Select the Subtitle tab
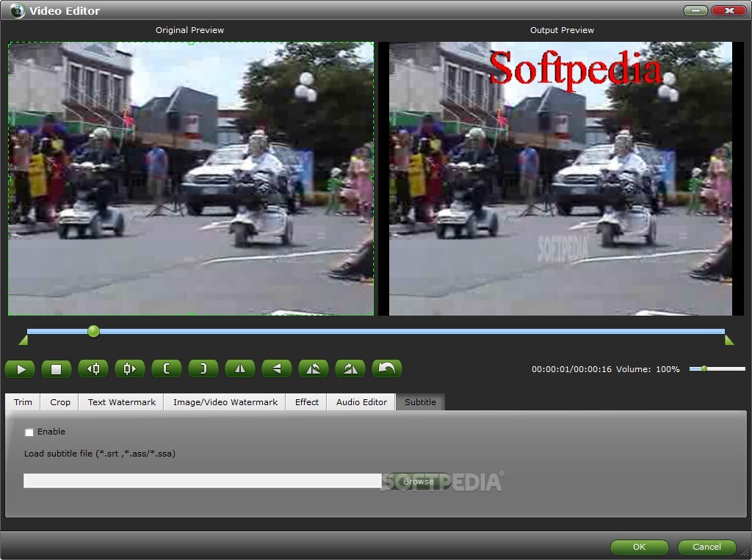The width and height of the screenshot is (752, 560). tap(420, 402)
